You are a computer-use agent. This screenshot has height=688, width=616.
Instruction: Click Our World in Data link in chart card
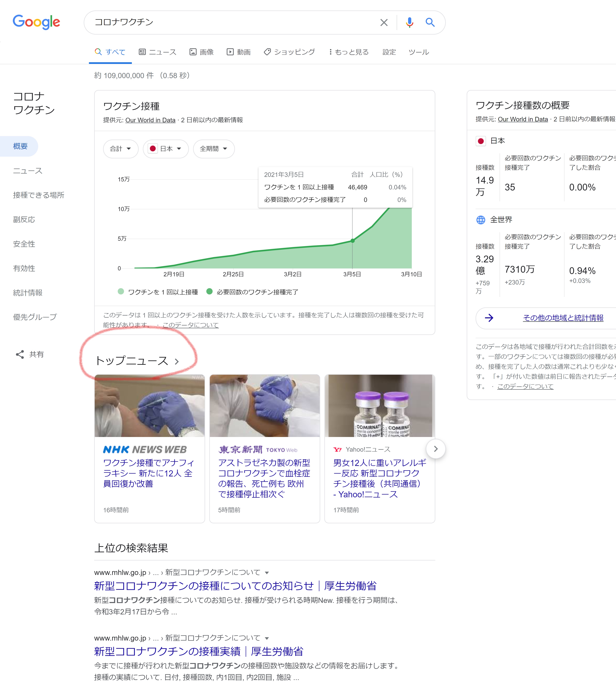pyautogui.click(x=150, y=120)
